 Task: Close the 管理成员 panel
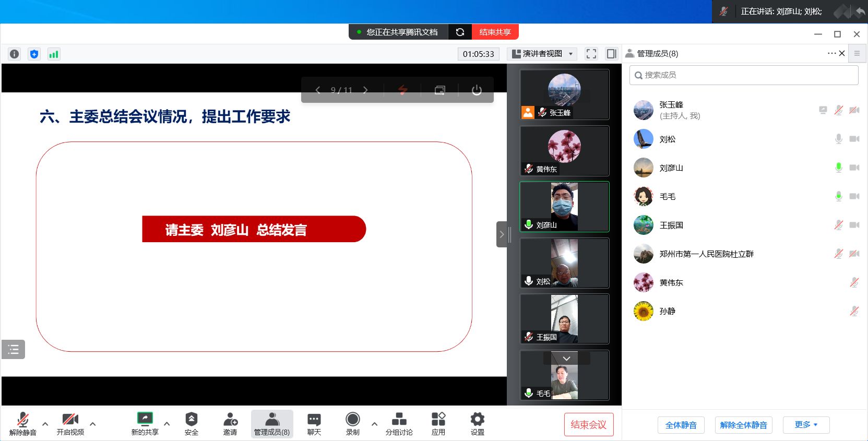(842, 53)
